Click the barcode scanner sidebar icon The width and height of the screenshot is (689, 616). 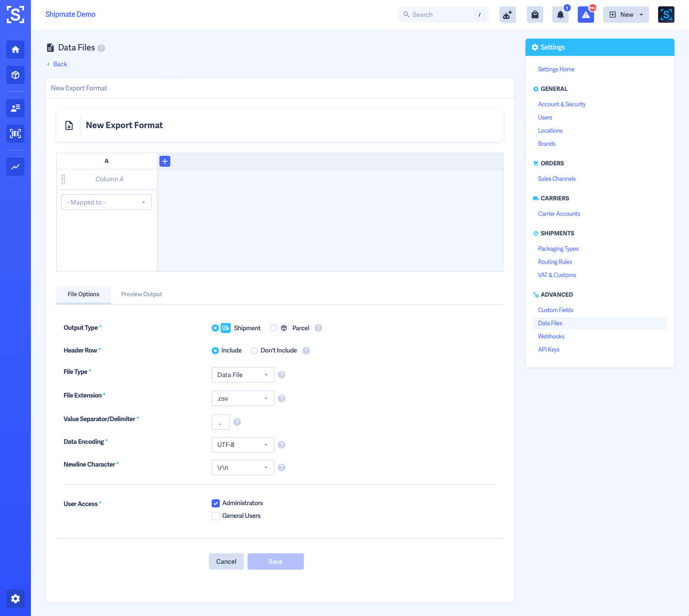point(15,134)
